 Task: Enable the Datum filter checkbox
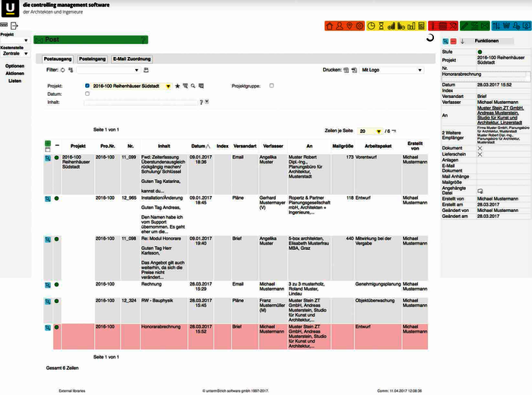pyautogui.click(x=87, y=93)
